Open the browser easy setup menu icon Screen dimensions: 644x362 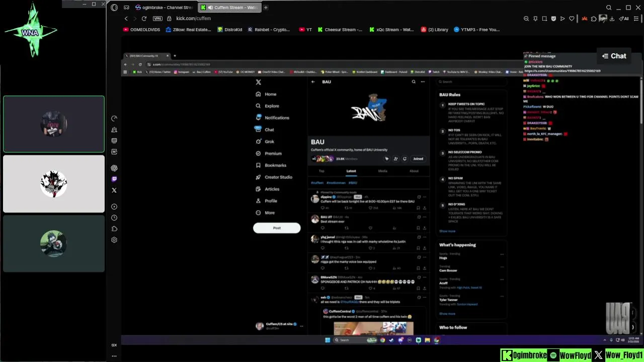(x=635, y=19)
